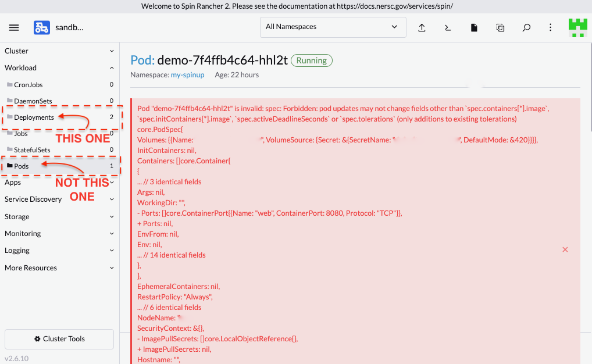Click the green logo in top-right corner
Screen dimensions: 592x364
coord(577,27)
